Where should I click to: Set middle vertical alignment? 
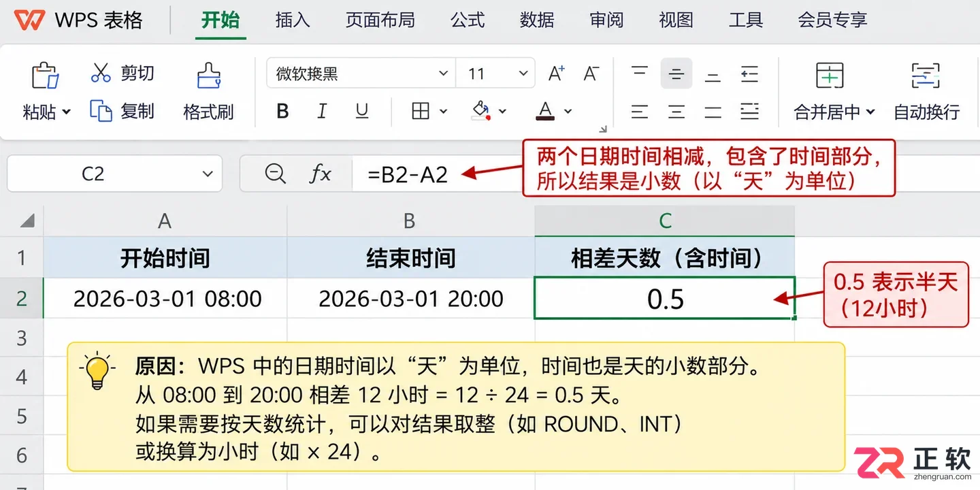tap(676, 73)
